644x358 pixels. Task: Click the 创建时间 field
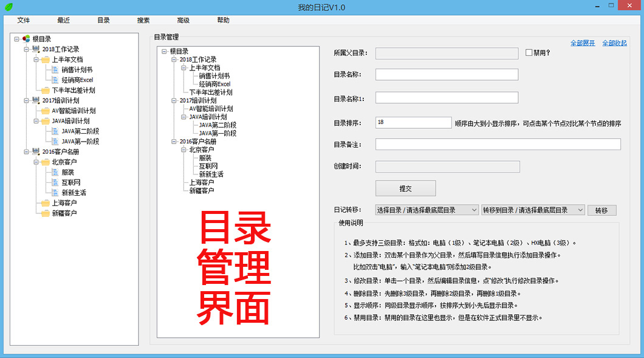448,167
